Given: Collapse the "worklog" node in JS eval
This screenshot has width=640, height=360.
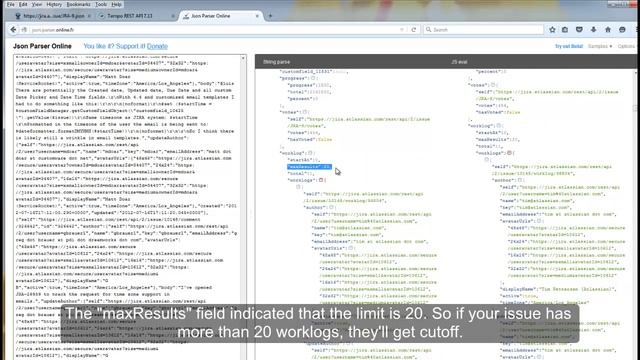Looking at the screenshot, I should click(498, 126).
